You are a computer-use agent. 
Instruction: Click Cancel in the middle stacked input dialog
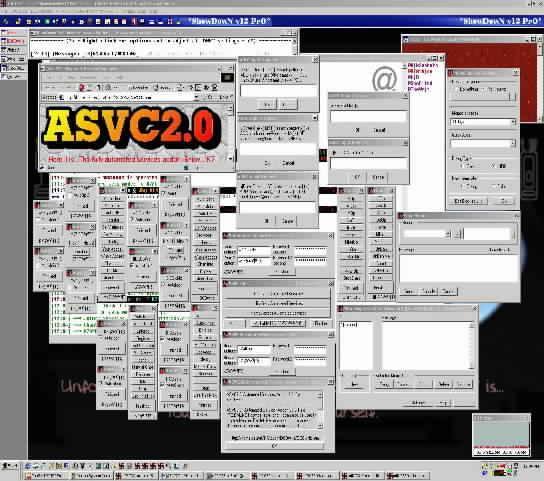[288, 163]
